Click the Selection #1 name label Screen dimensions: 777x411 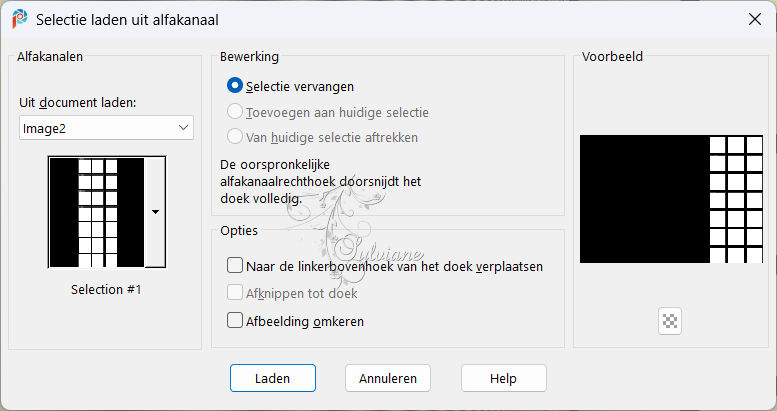106,289
